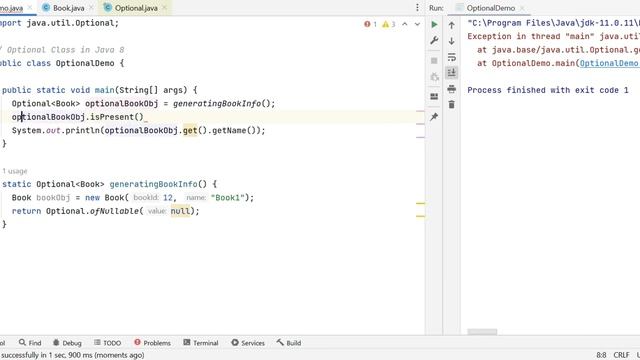Jump to next highlighted error chevron

pyautogui.click(x=417, y=24)
